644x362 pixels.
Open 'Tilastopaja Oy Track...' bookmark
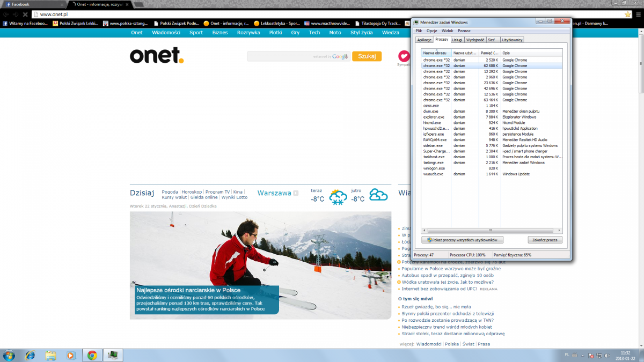pyautogui.click(x=377, y=24)
